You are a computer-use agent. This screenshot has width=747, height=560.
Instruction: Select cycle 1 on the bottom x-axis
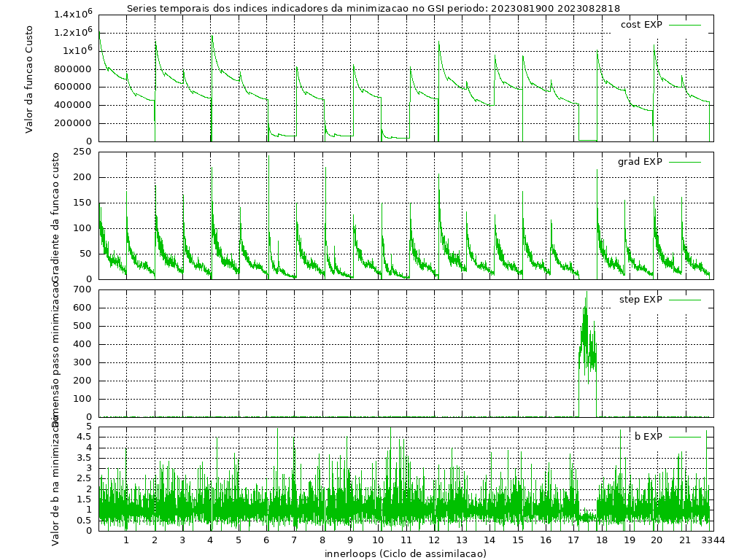click(126, 540)
